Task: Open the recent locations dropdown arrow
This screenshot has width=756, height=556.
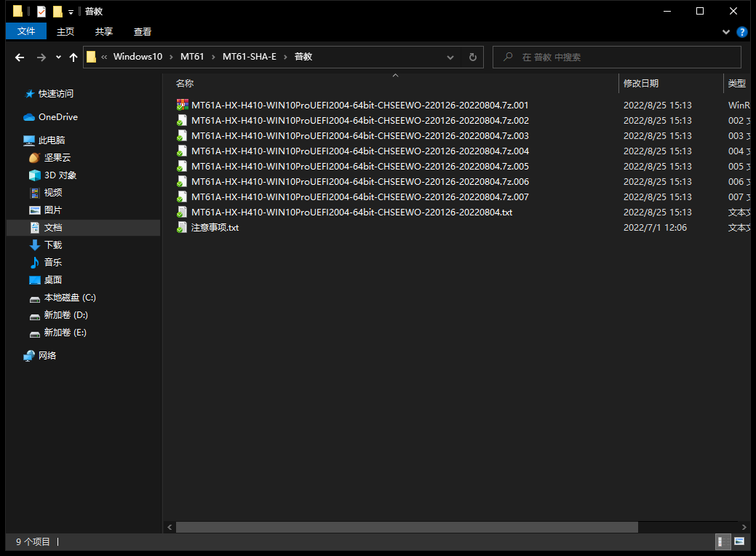Action: [x=58, y=57]
